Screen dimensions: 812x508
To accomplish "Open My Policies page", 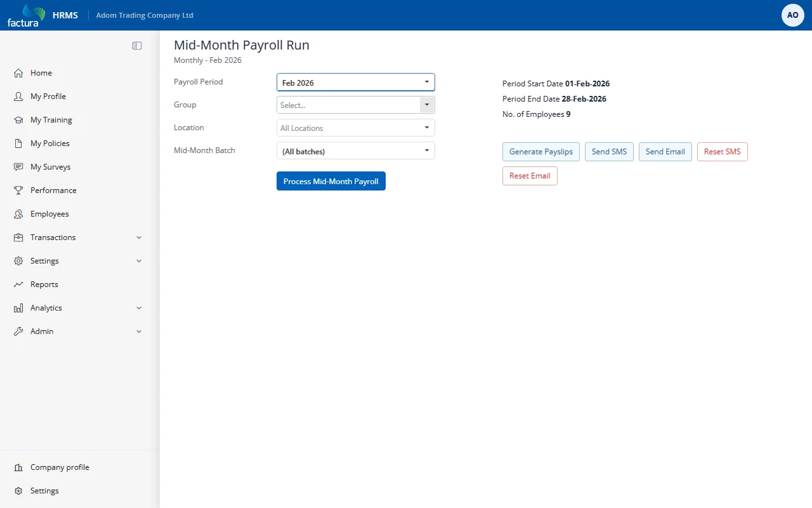I will [50, 144].
